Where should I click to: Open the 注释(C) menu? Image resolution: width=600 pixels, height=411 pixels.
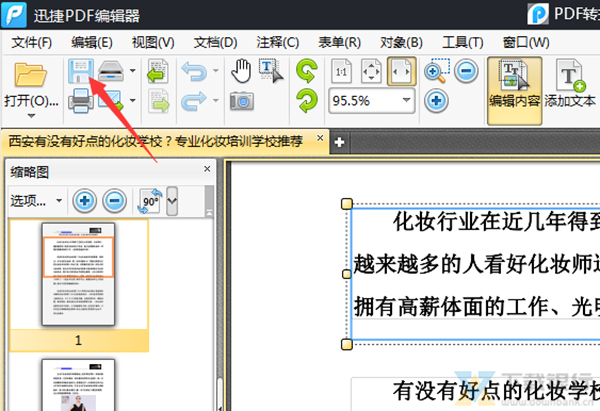pyautogui.click(x=277, y=42)
